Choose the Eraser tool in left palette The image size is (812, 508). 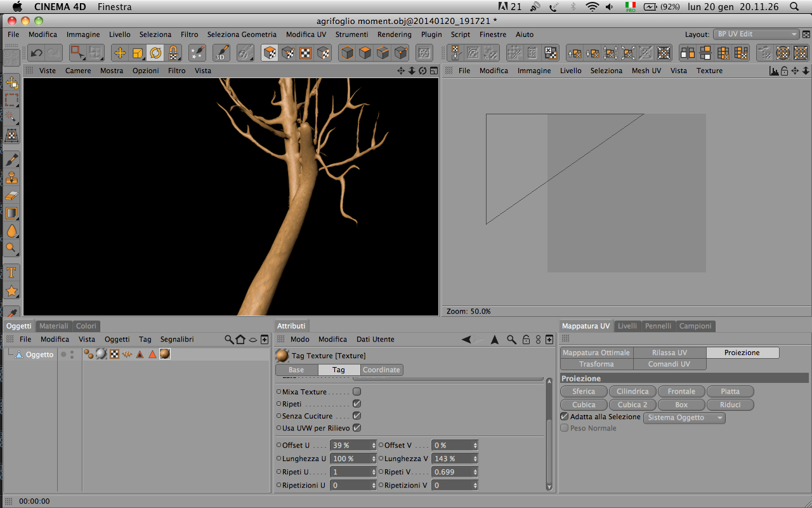pos(11,196)
